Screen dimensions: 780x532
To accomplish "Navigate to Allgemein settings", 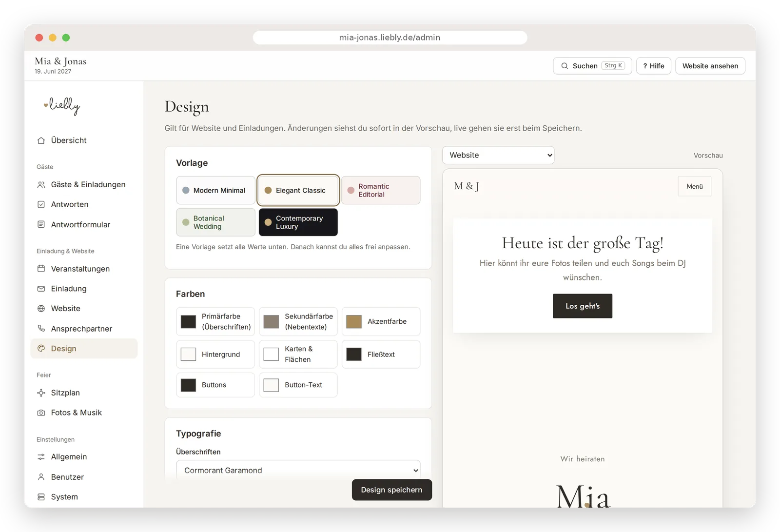I will tap(84, 457).
